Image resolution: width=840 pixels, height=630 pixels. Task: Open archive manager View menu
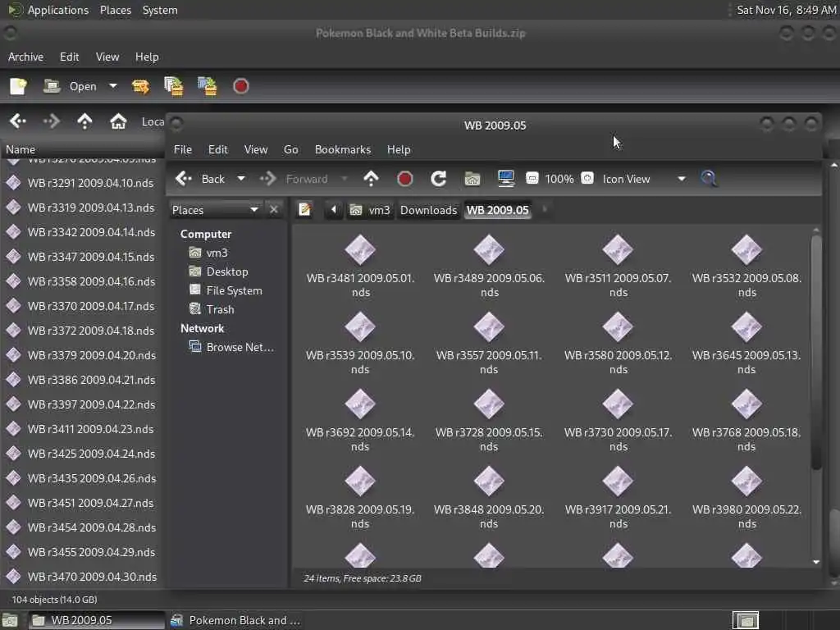pos(107,57)
